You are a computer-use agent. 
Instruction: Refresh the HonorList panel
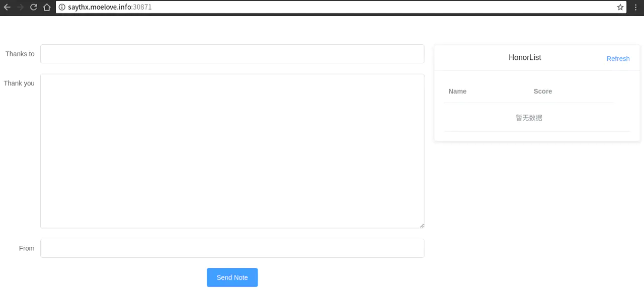618,58
